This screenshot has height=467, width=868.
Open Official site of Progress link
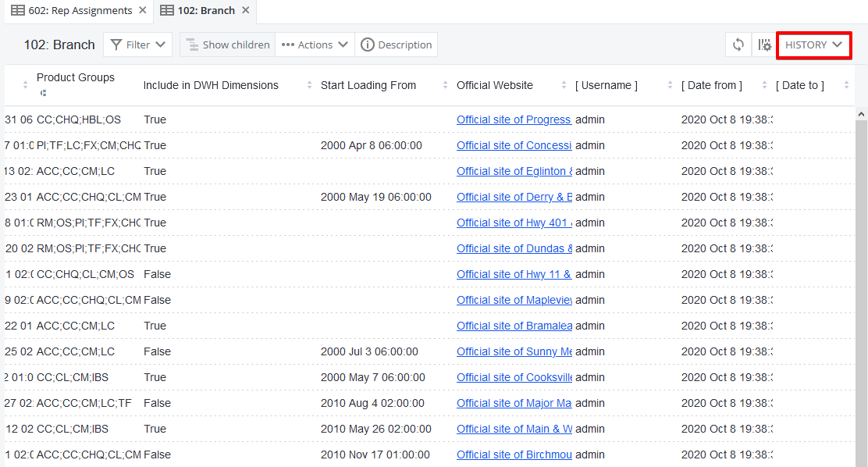tap(514, 119)
